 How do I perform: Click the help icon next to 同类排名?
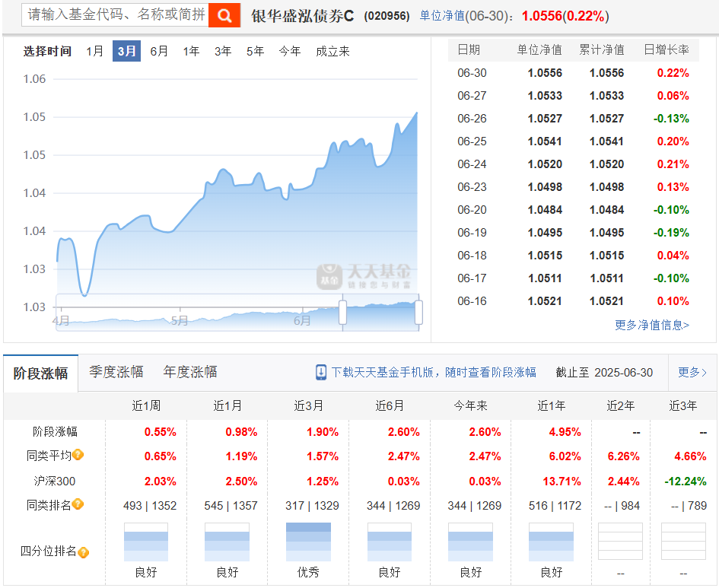78,504
